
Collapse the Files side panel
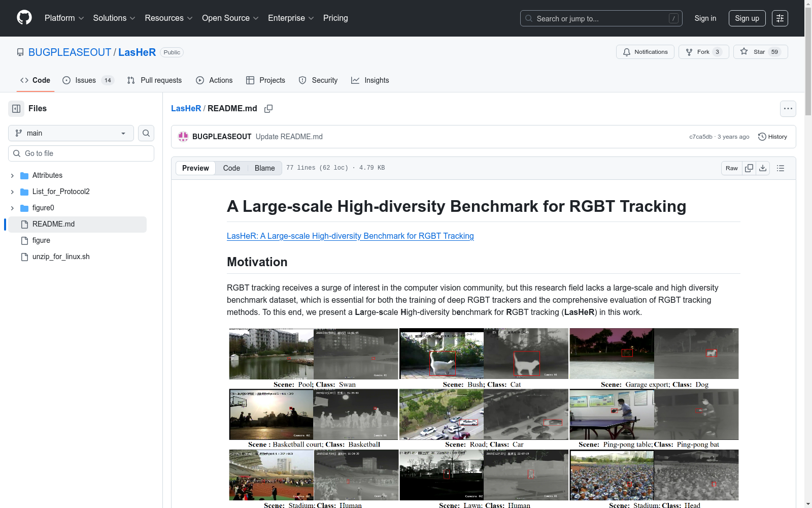pos(16,109)
